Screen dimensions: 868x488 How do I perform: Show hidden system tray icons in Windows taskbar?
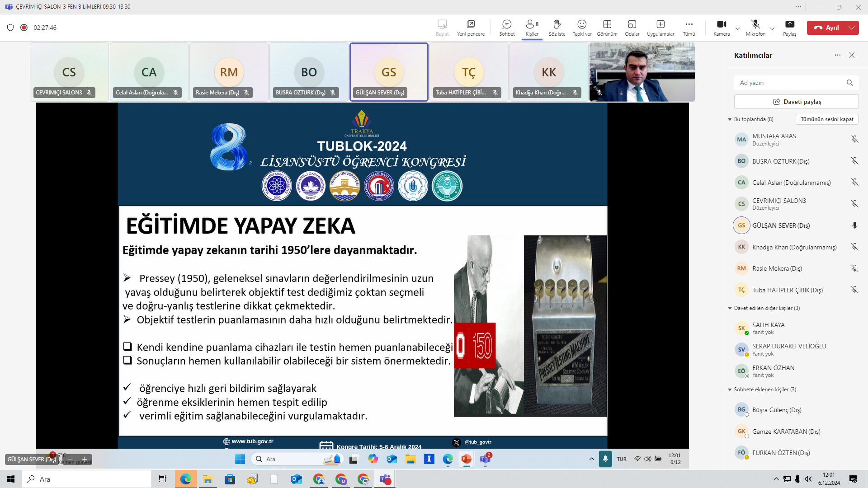tap(776, 479)
